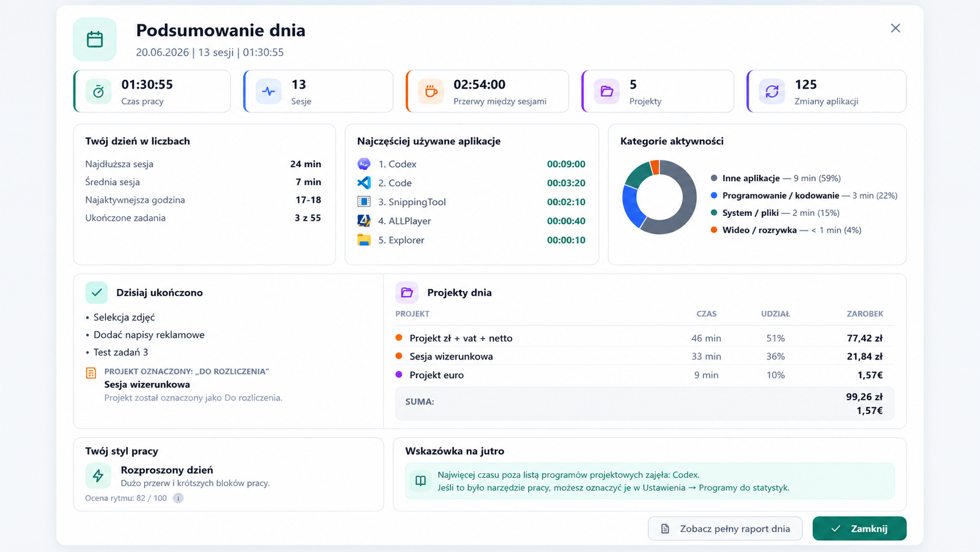Click the document icon beside Projekt oznaczony
This screenshot has width=980, height=552.
91,373
